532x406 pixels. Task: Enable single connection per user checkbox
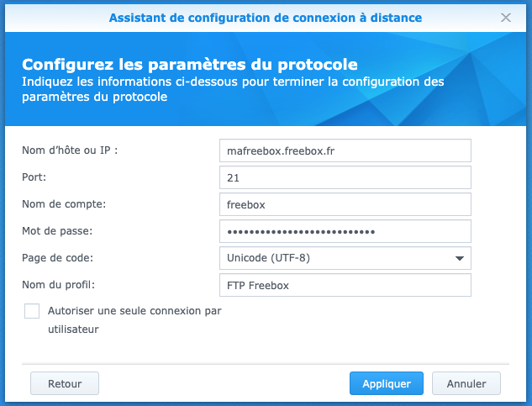(32, 311)
